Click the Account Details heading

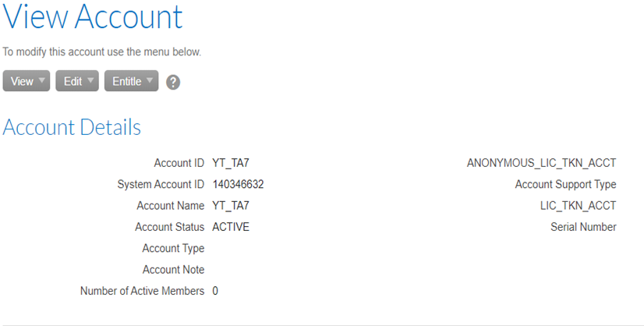(72, 127)
